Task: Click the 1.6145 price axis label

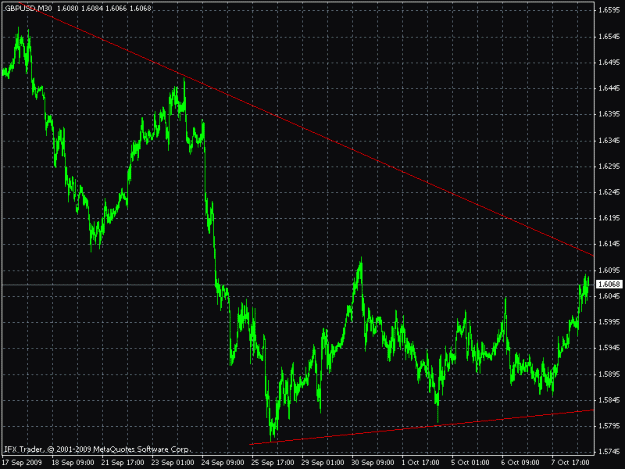Action: pyautogui.click(x=609, y=244)
